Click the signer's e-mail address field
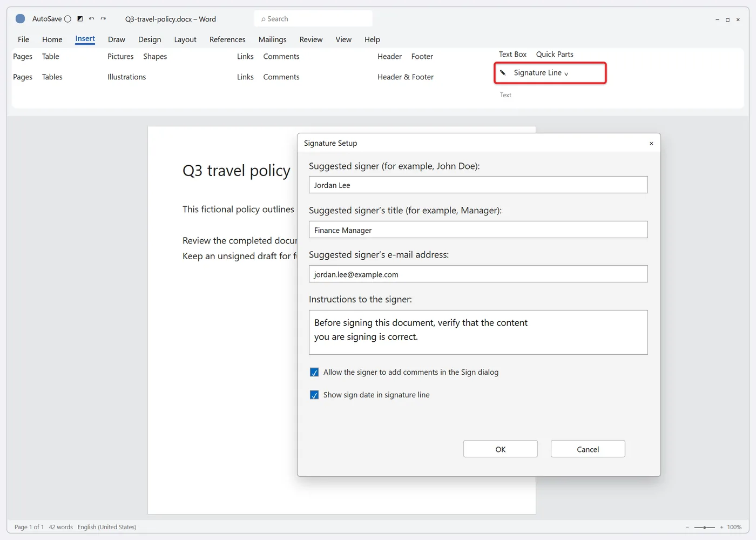Viewport: 756px width, 540px height. tap(478, 274)
